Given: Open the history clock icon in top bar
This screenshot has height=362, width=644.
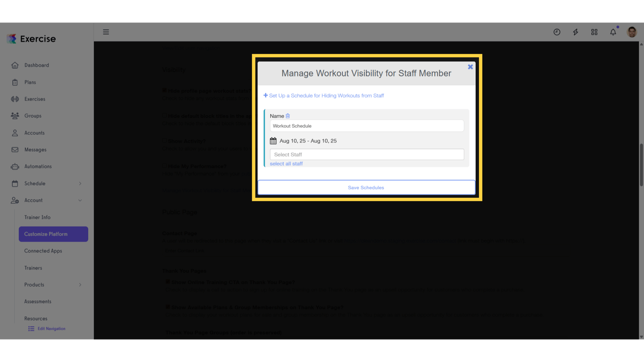Looking at the screenshot, I should click(x=557, y=32).
